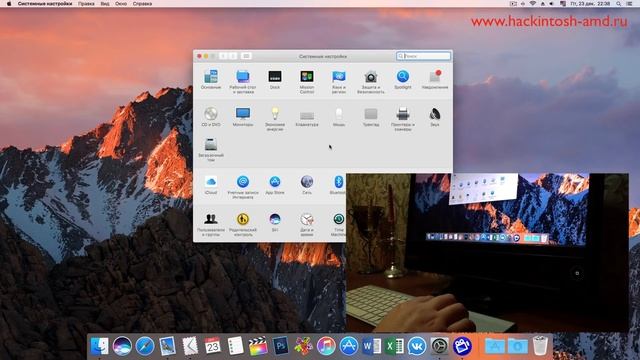Open Звук (Sound) preferences
The image size is (640, 360).
435,116
